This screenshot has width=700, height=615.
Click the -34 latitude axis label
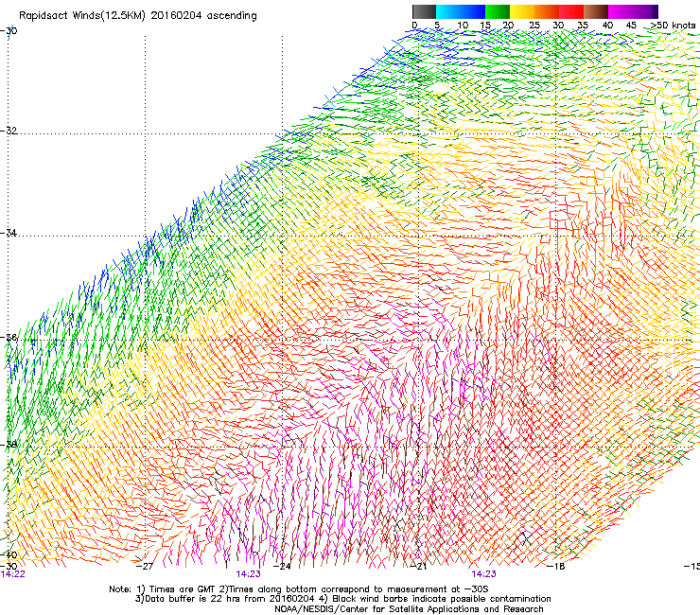[9, 233]
